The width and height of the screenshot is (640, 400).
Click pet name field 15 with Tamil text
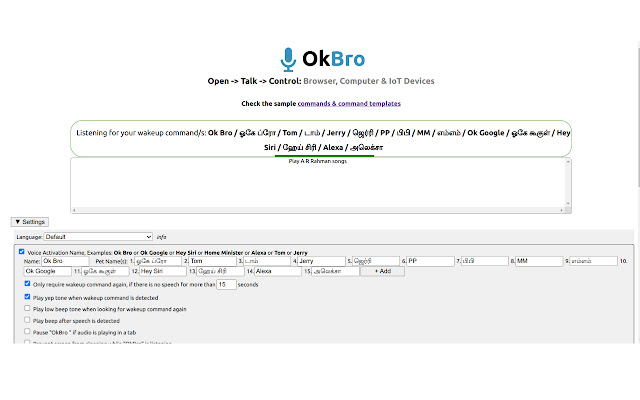point(336,271)
